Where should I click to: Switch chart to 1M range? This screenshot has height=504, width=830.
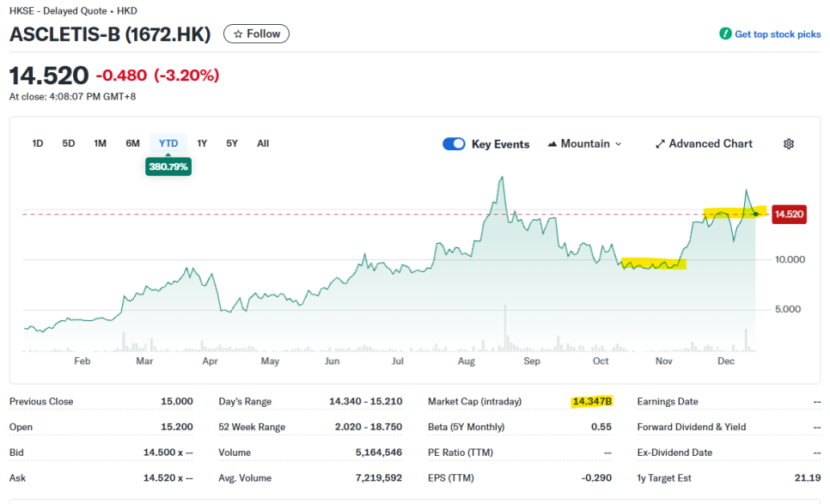[101, 143]
